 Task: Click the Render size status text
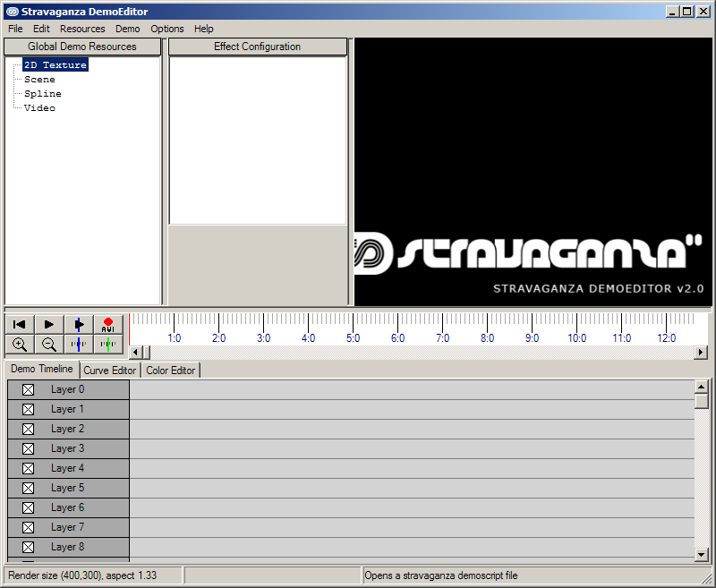[x=82, y=575]
